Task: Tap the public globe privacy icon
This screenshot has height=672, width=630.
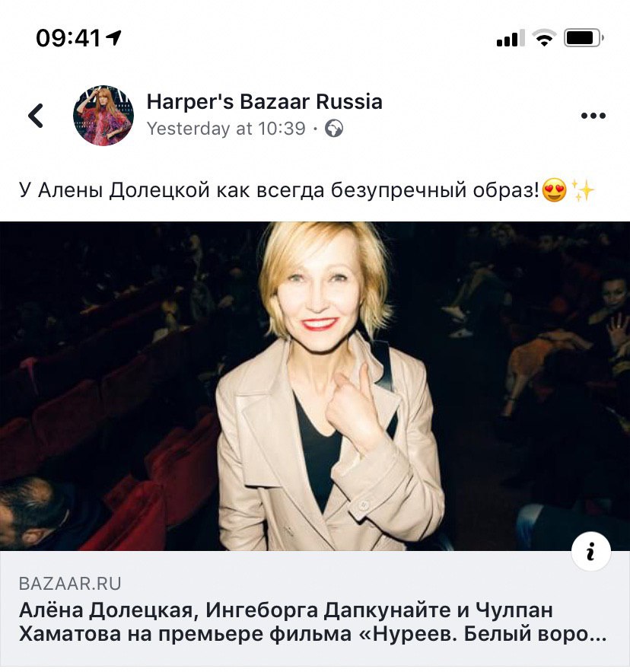Action: (334, 129)
